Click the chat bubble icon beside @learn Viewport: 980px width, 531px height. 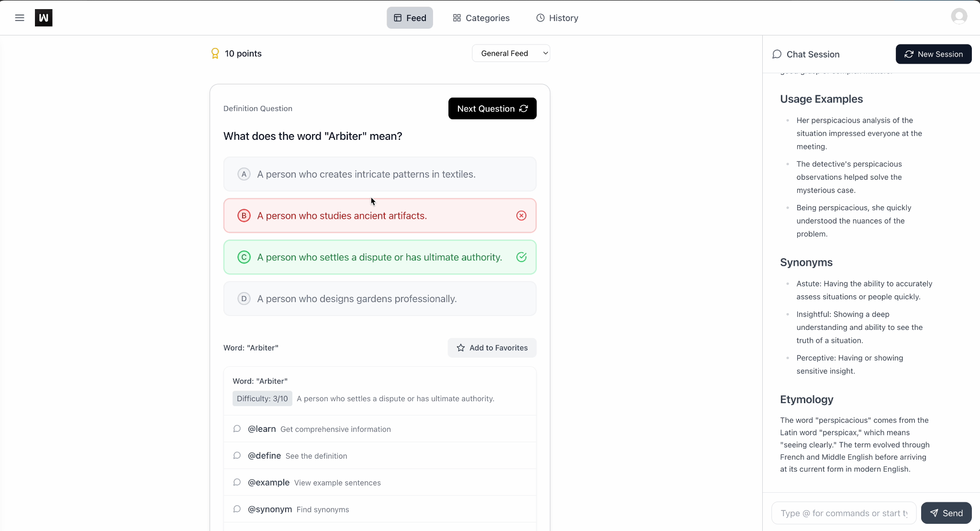point(237,429)
